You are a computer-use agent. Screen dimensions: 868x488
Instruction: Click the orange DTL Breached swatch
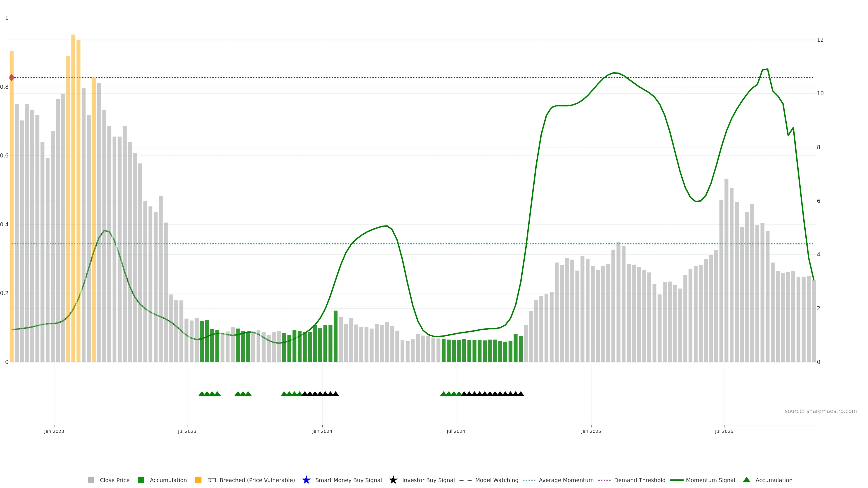pyautogui.click(x=198, y=480)
